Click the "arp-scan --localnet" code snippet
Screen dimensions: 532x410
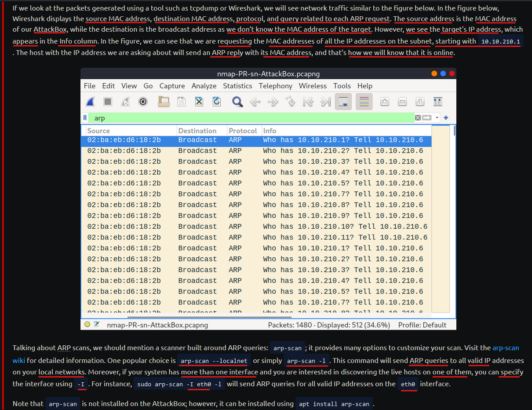[x=214, y=361]
